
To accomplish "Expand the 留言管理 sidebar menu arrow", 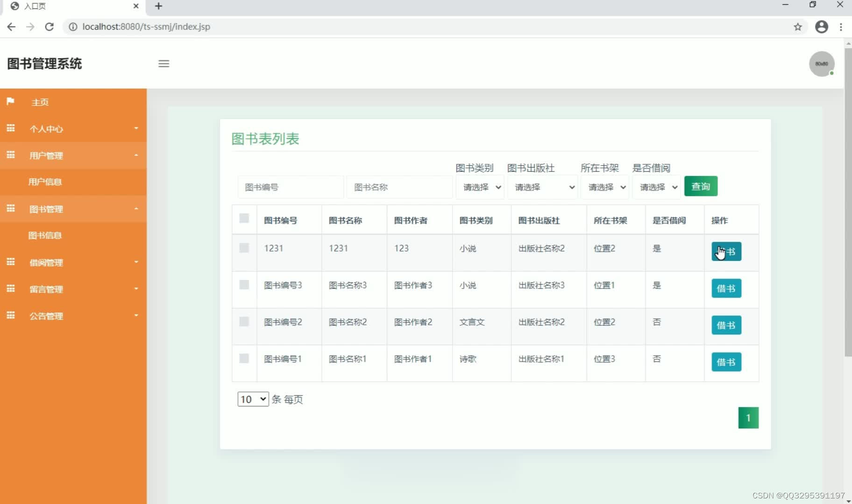I will [136, 288].
